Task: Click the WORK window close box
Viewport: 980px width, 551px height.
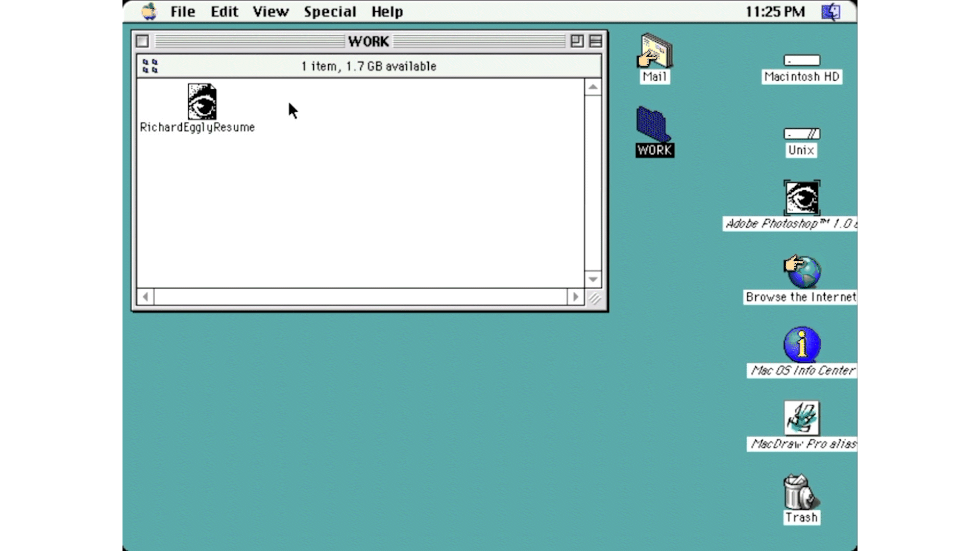Action: point(142,41)
